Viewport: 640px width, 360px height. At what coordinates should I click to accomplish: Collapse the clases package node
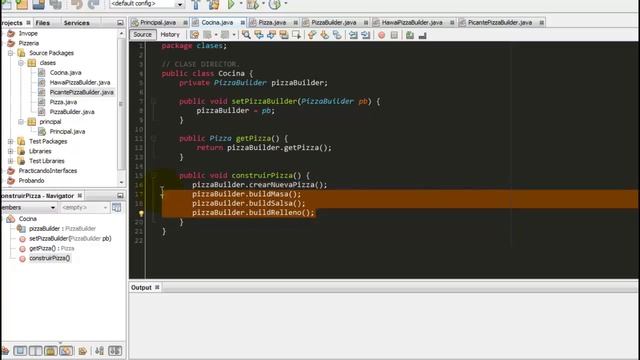click(x=21, y=63)
